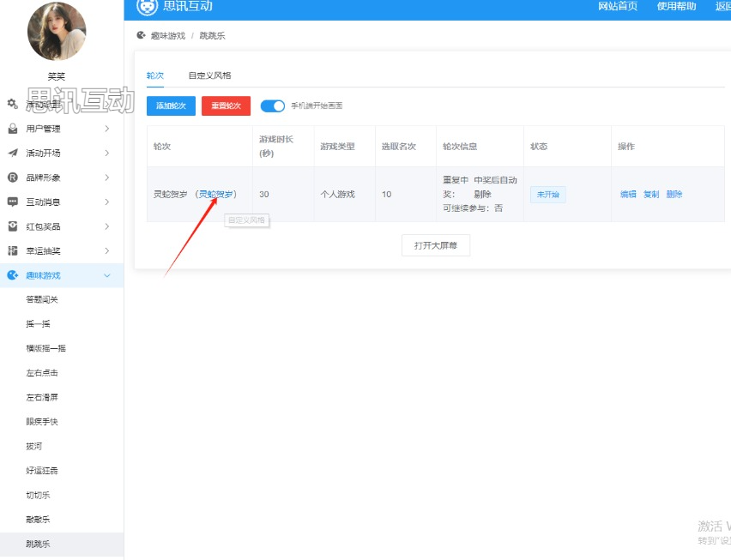Click the 用户管理 user icon
Screen dimensions: 731x560
coord(13,129)
